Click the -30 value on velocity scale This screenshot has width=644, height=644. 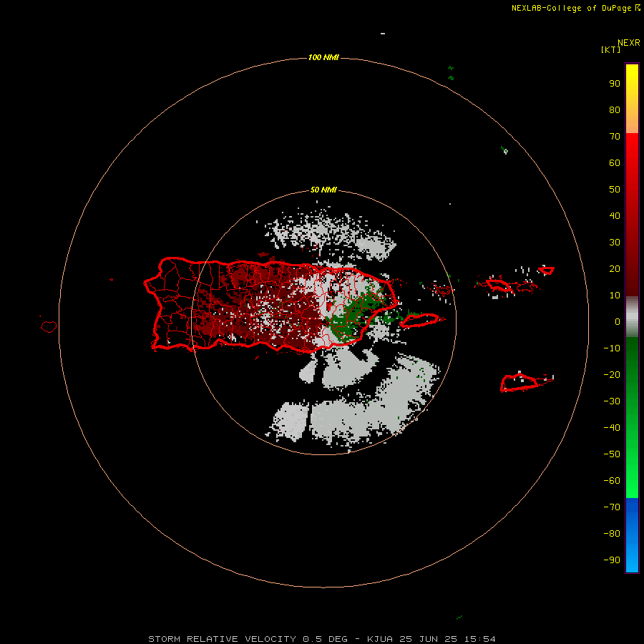pos(612,401)
